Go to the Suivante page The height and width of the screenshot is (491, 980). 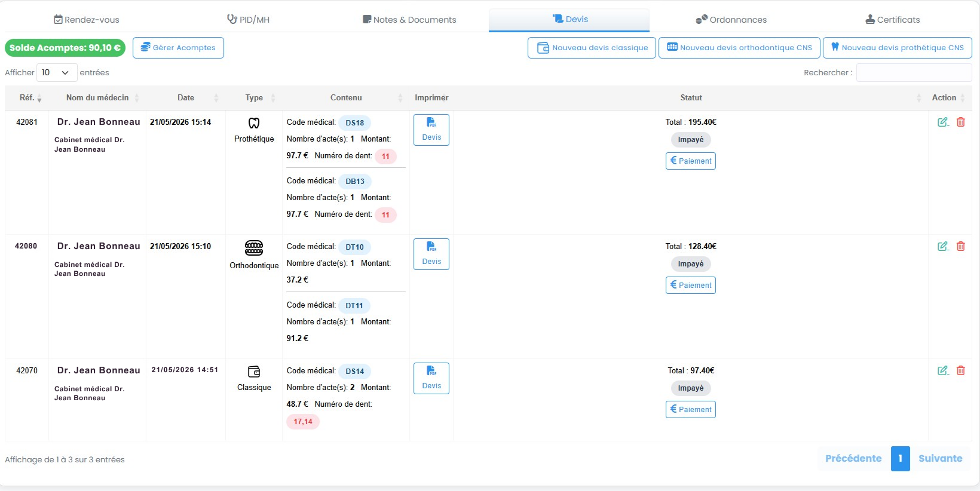941,459
